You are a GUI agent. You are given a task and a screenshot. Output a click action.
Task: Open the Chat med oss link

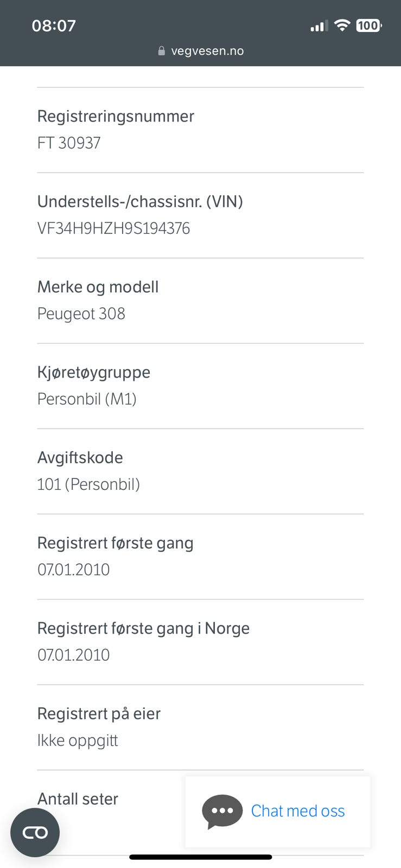pos(297,811)
